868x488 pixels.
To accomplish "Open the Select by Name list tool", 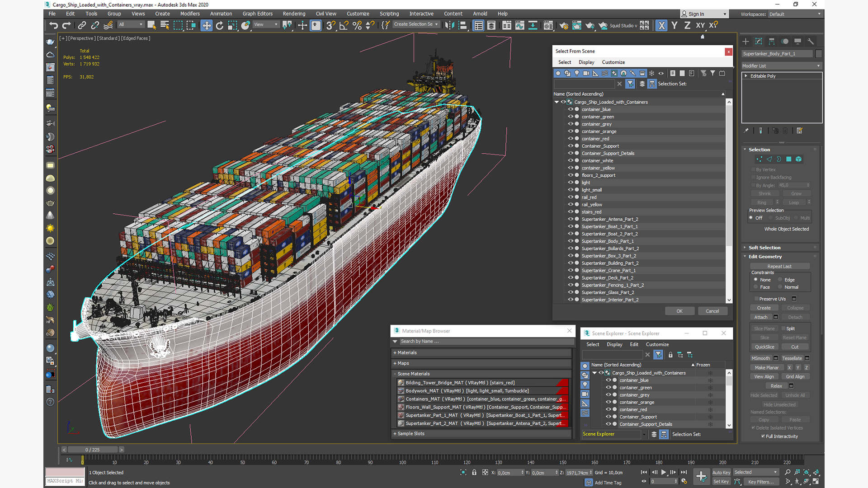I will pyautogui.click(x=165, y=25).
